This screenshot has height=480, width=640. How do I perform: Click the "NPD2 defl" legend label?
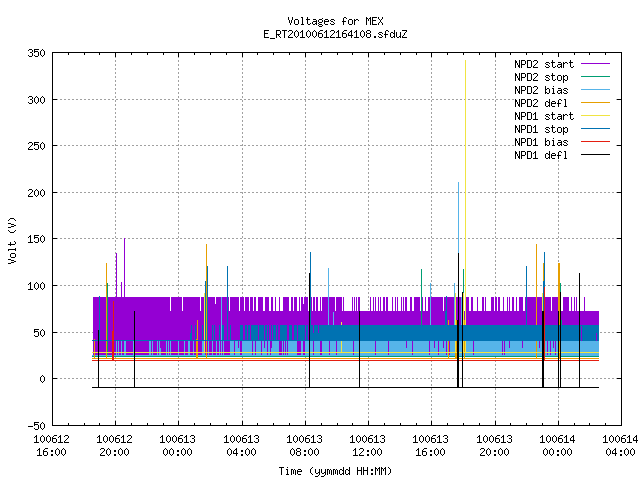541,103
